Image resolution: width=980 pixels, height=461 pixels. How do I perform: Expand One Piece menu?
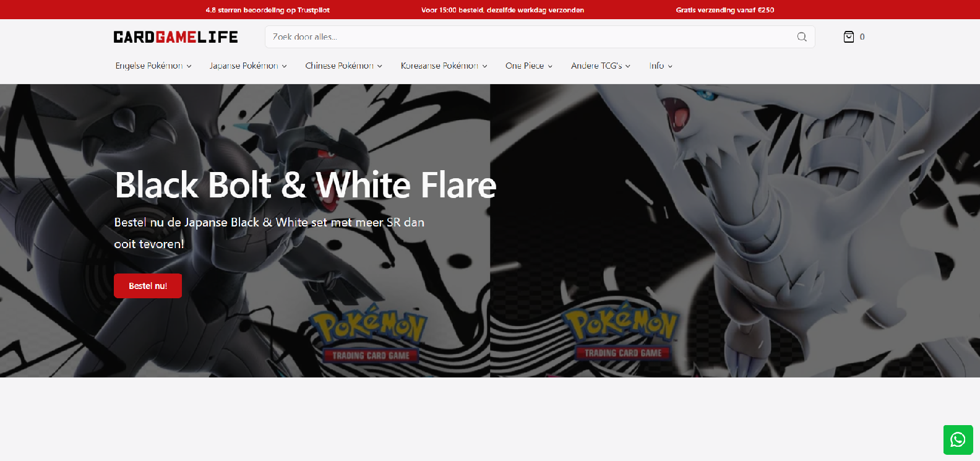[x=529, y=66]
